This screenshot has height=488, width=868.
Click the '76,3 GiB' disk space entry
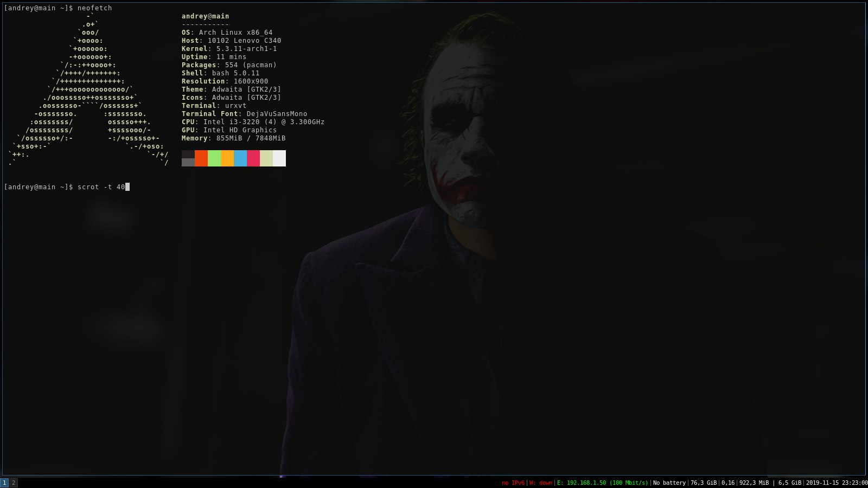coord(704,483)
